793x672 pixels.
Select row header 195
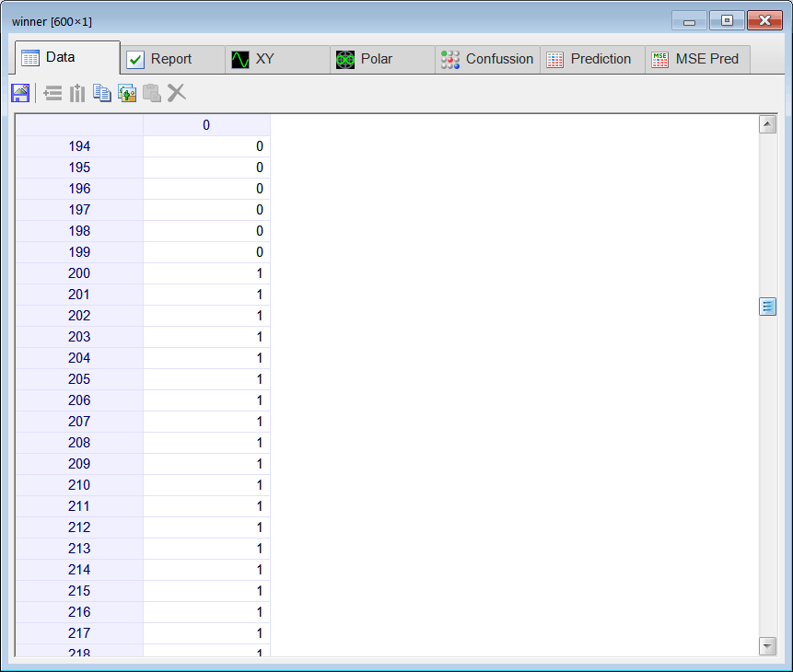(x=79, y=168)
